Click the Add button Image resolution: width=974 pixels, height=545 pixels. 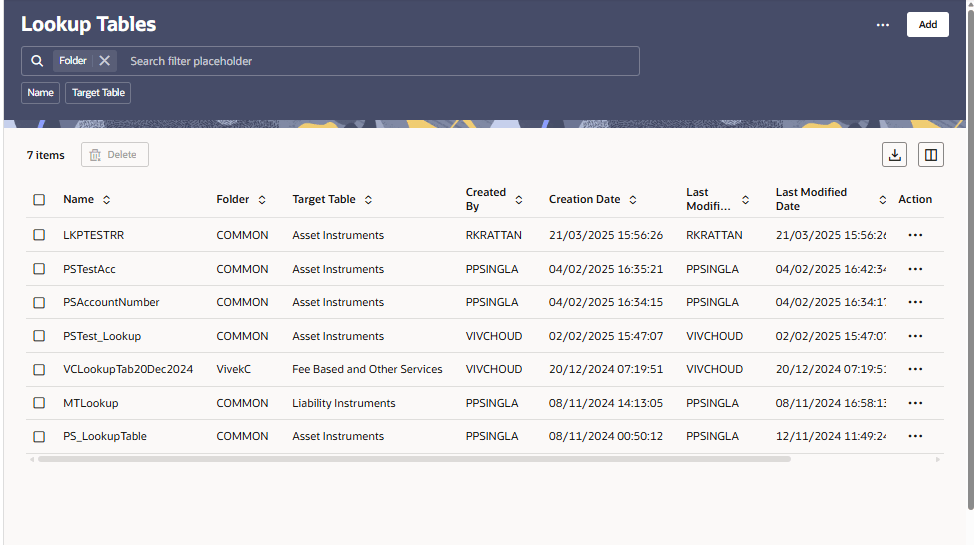tap(927, 25)
